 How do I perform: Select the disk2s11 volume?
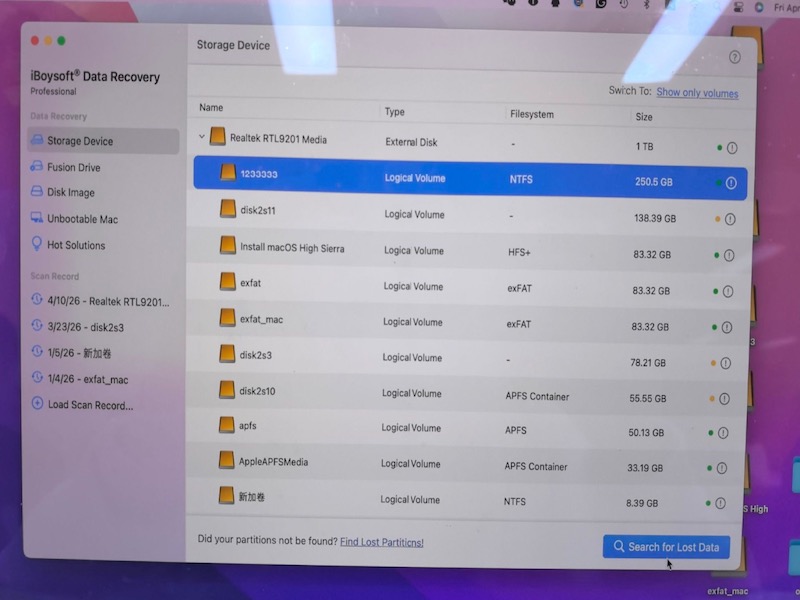470,214
